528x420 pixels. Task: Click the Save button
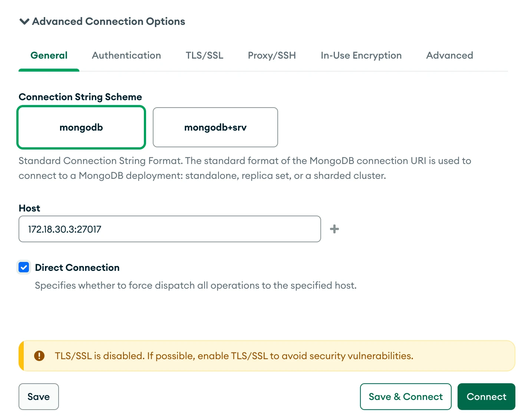tap(39, 397)
